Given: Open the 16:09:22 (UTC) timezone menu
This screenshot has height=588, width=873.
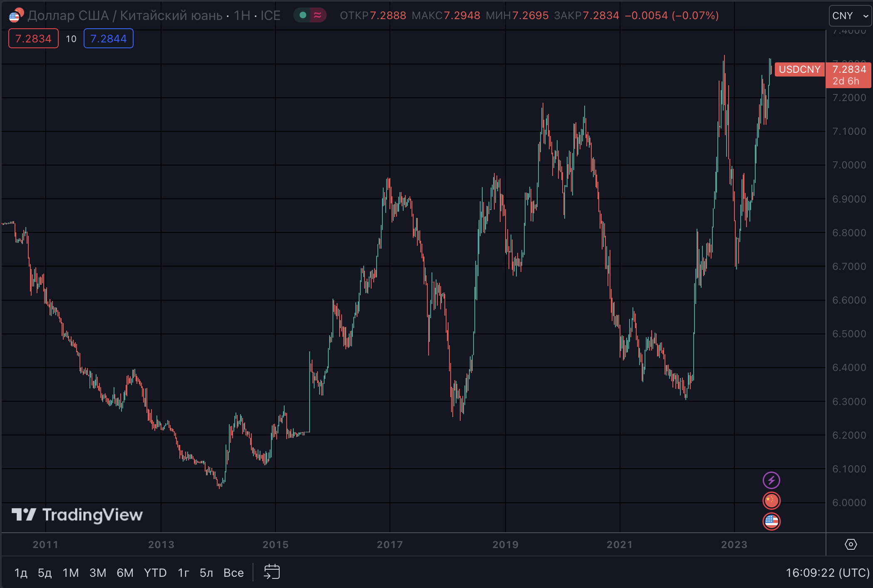Looking at the screenshot, I should click(827, 573).
